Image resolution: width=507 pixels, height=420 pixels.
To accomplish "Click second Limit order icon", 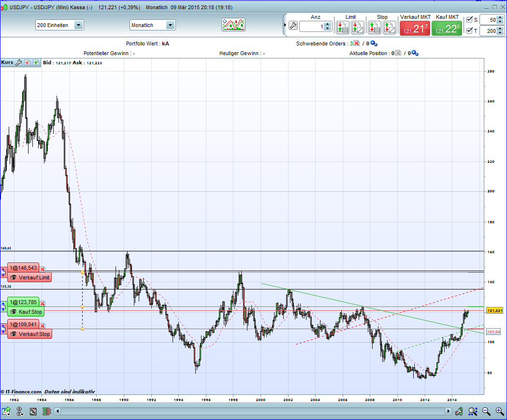I will (358, 28).
